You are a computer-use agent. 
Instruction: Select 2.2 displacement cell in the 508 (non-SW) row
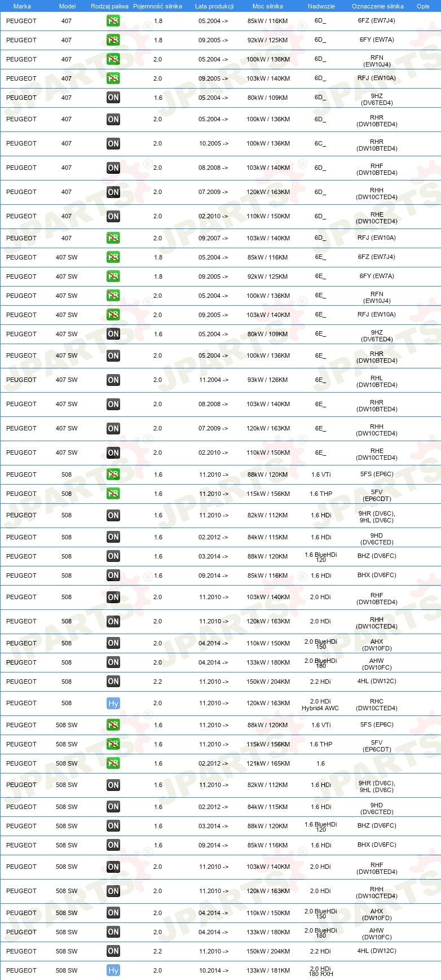point(158,682)
